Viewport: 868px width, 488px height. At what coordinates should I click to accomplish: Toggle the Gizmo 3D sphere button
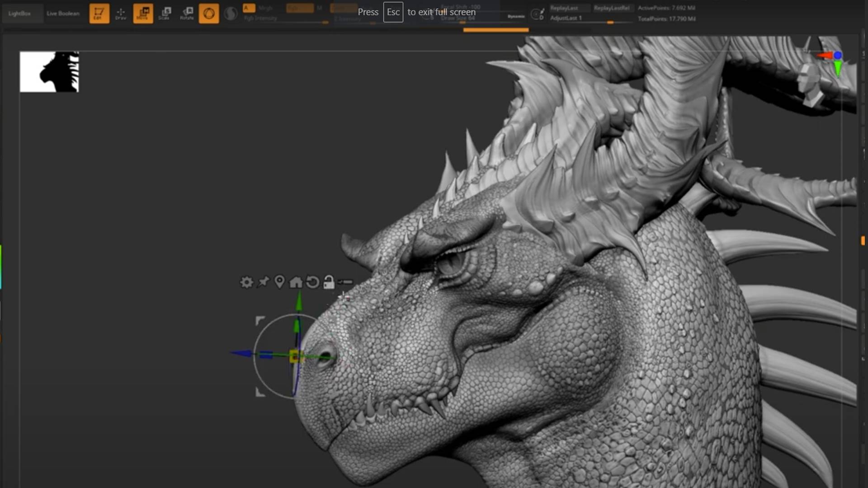[x=209, y=13]
